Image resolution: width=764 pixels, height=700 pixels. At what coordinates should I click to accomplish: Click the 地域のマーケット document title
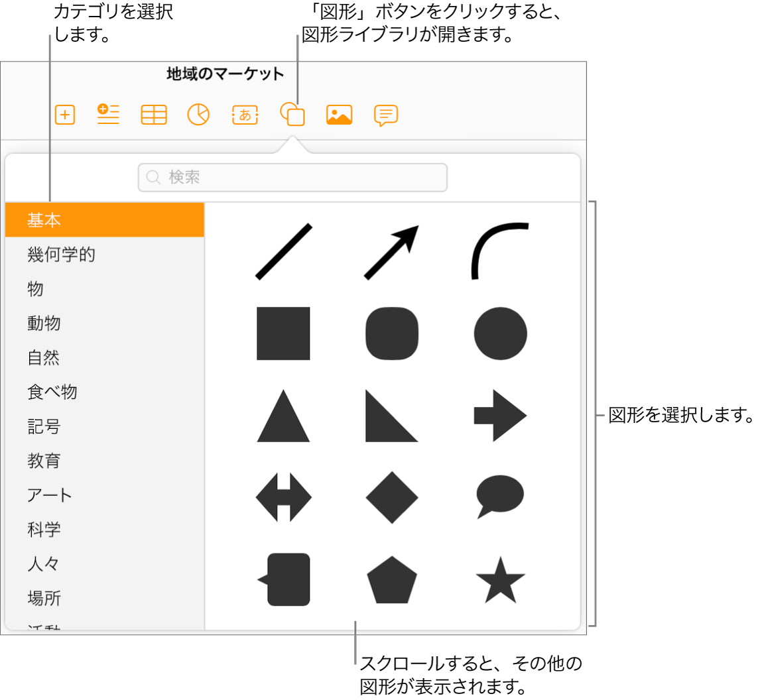225,74
